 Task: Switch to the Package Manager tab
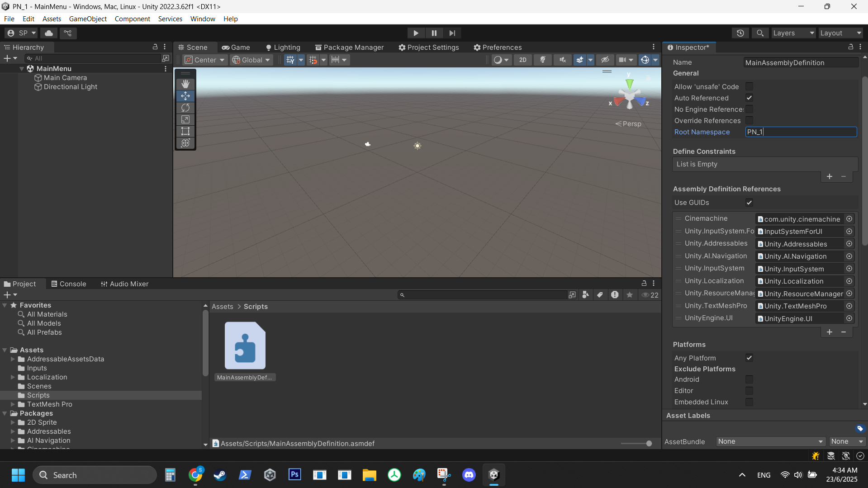(349, 47)
